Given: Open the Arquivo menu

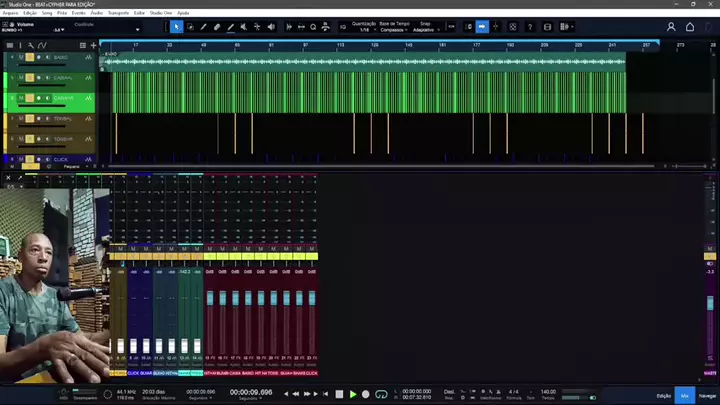Looking at the screenshot, I should click(x=9, y=13).
